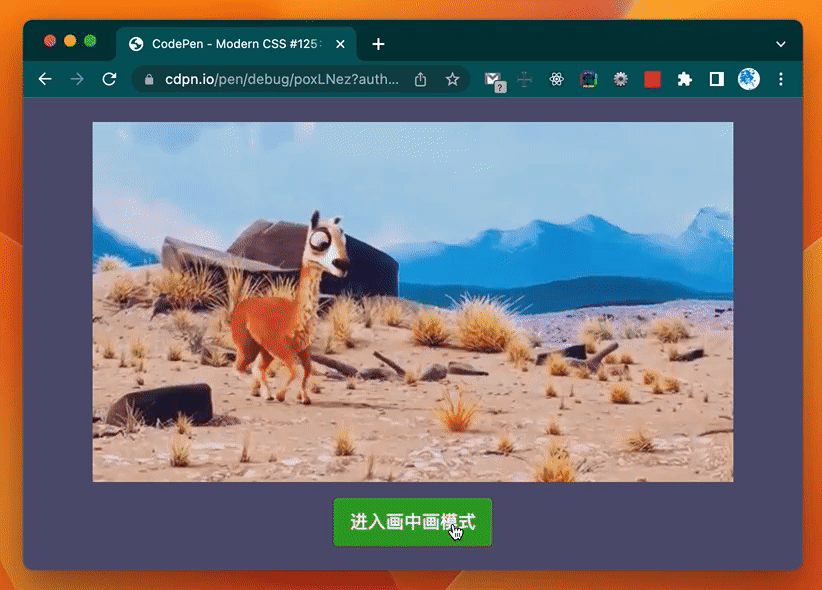Close the CodePen tab
Screen dimensions: 822x590
pyautogui.click(x=340, y=44)
